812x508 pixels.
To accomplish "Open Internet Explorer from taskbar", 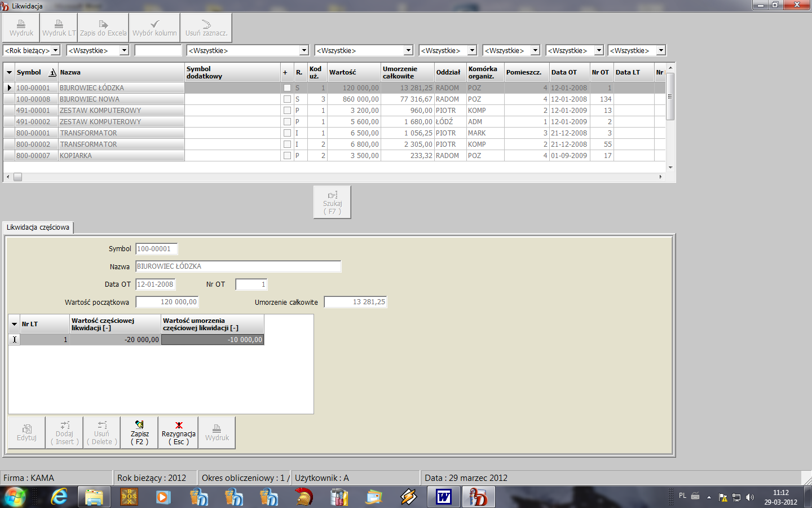I will [59, 497].
